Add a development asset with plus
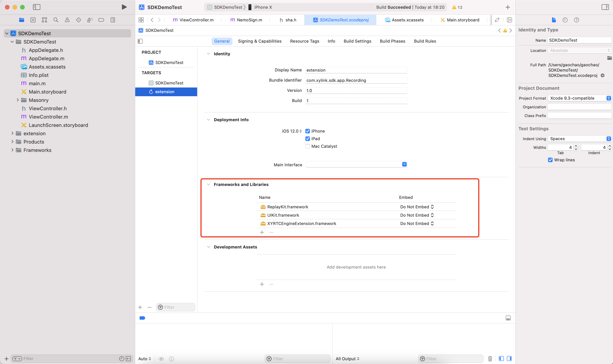Screen dimensions: 613x364 click(262, 284)
